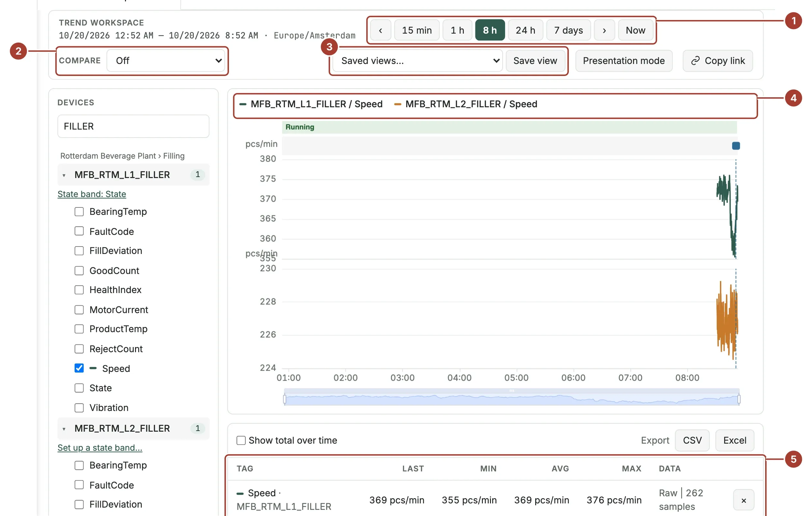The width and height of the screenshot is (812, 516).
Task: Click MFB_RTM_L1_FILLER / Speed legend entry
Action: point(311,104)
